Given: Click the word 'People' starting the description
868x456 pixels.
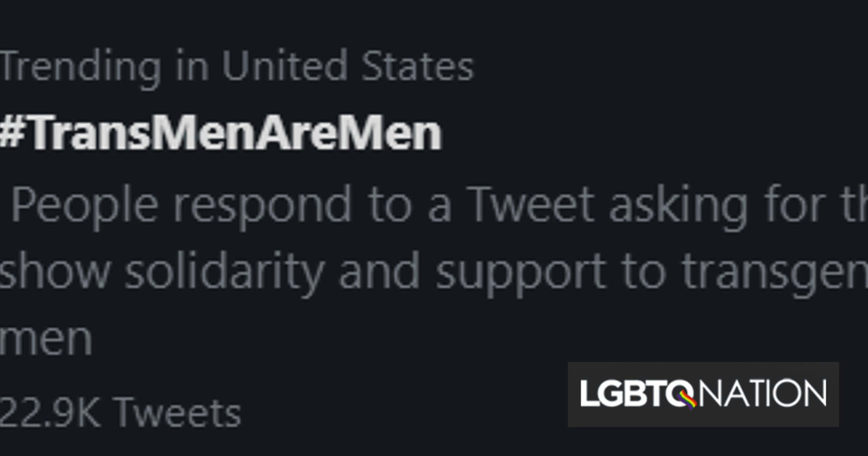Looking at the screenshot, I should pos(84,205).
